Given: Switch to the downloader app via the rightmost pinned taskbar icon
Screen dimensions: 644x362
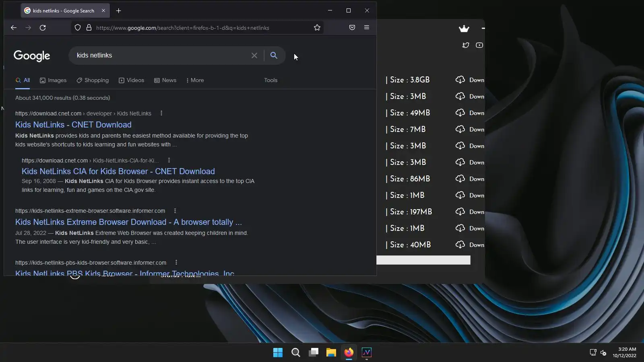Looking at the screenshot, I should coord(367,353).
